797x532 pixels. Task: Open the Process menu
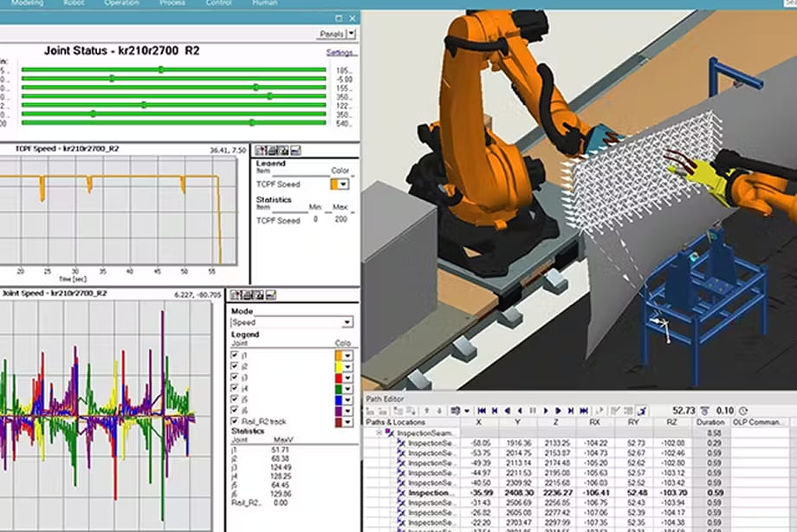172,3
